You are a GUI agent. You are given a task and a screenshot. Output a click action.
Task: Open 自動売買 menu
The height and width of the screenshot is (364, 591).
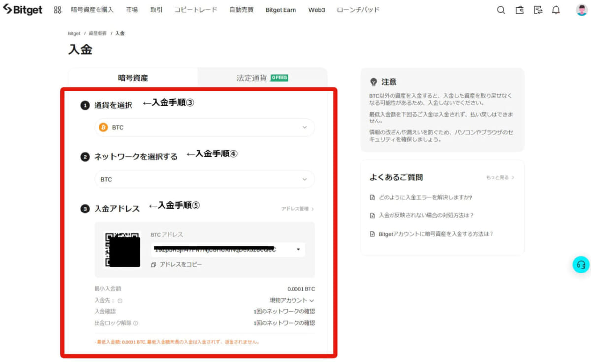pyautogui.click(x=241, y=10)
